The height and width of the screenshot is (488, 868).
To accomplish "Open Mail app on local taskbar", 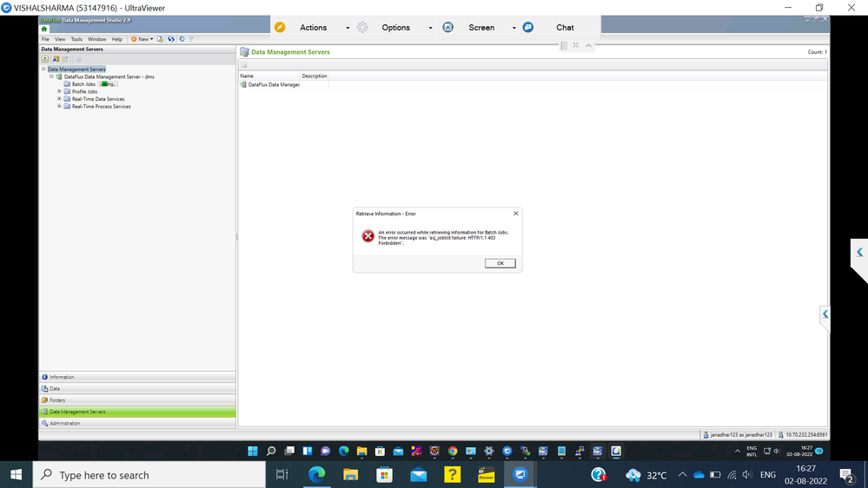I will 419,475.
